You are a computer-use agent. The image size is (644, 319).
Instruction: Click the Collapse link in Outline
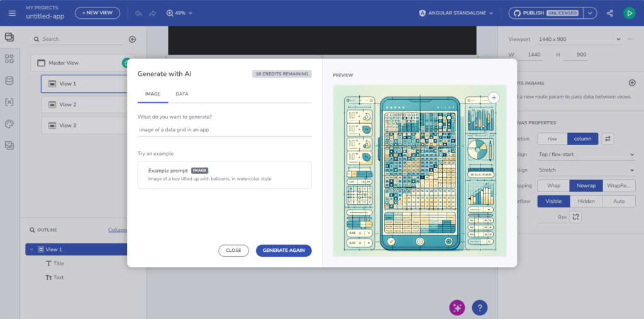pyautogui.click(x=118, y=230)
